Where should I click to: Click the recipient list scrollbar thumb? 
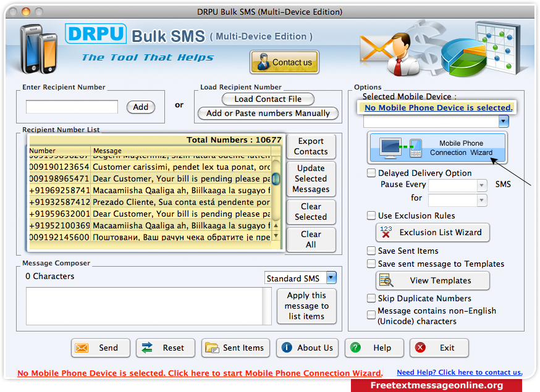click(276, 178)
